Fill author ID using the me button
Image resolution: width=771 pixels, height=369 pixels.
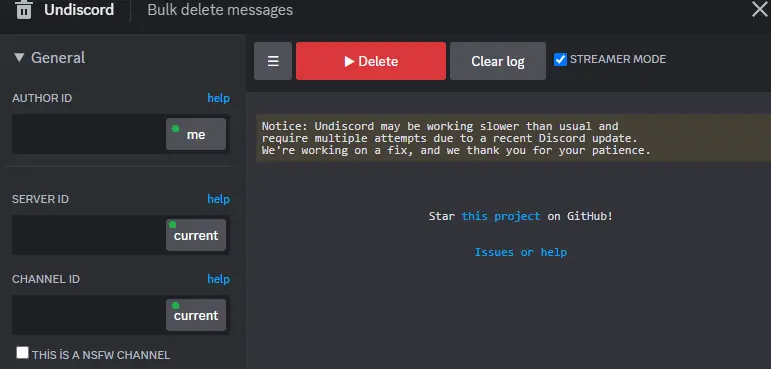tap(196, 134)
